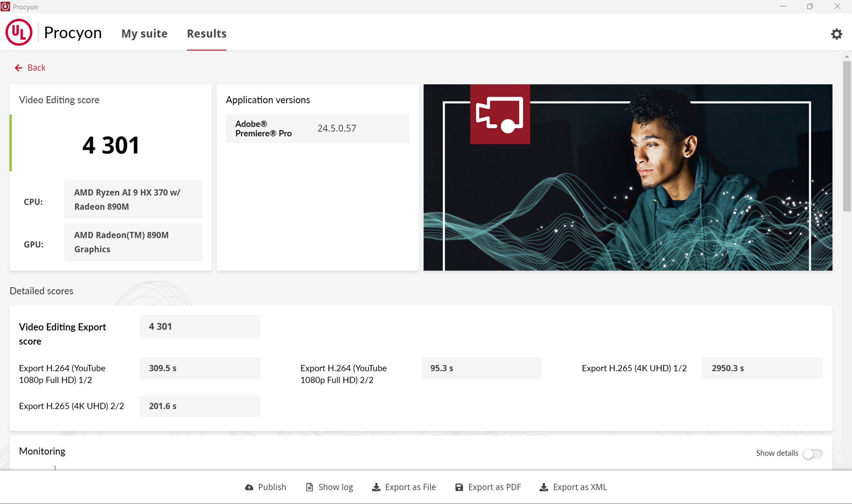
Task: Click the UL logo icon
Action: click(x=19, y=33)
